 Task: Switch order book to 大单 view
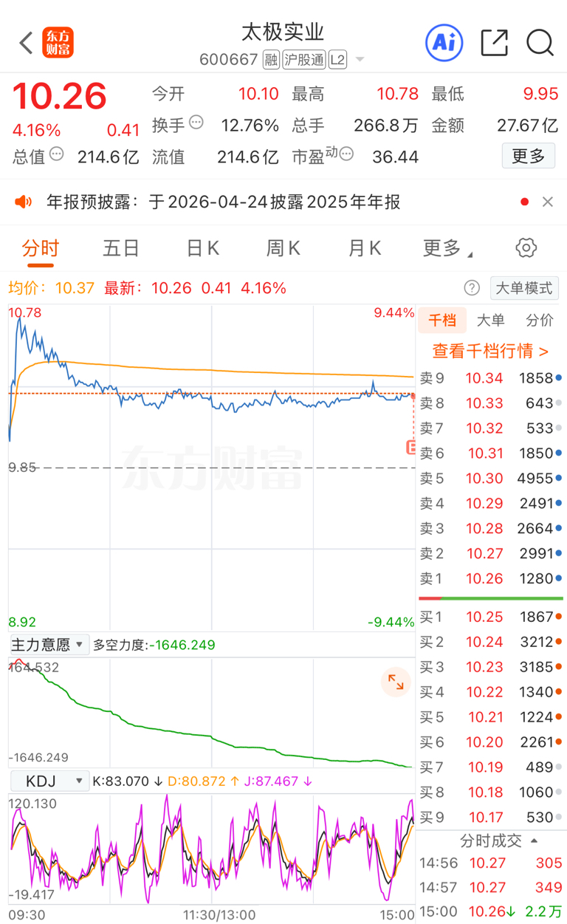(x=490, y=320)
